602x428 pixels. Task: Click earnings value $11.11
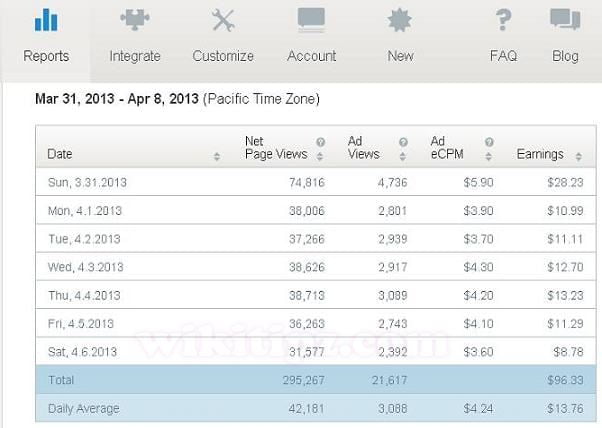pyautogui.click(x=565, y=239)
